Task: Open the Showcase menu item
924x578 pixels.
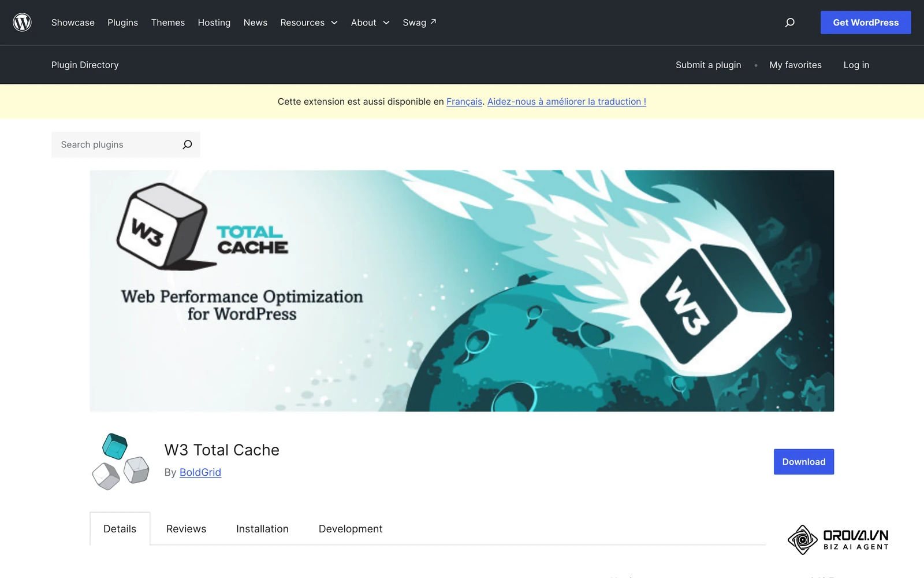Action: point(73,23)
